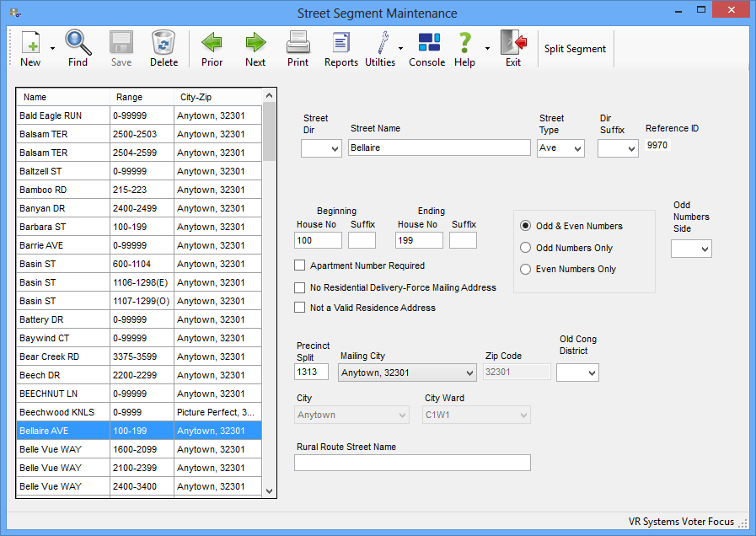Click the City-Zip column header
Image resolution: width=756 pixels, height=536 pixels.
[x=218, y=97]
